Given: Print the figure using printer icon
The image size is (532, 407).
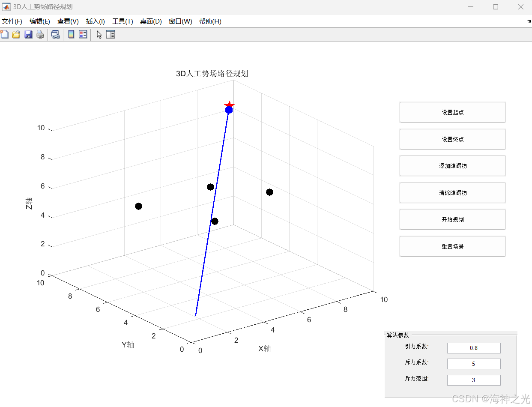Looking at the screenshot, I should pyautogui.click(x=40, y=35).
